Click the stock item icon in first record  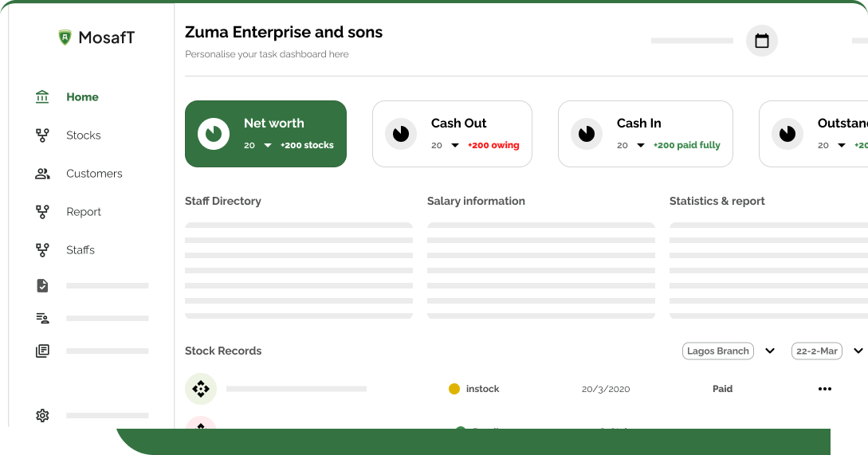coord(200,389)
